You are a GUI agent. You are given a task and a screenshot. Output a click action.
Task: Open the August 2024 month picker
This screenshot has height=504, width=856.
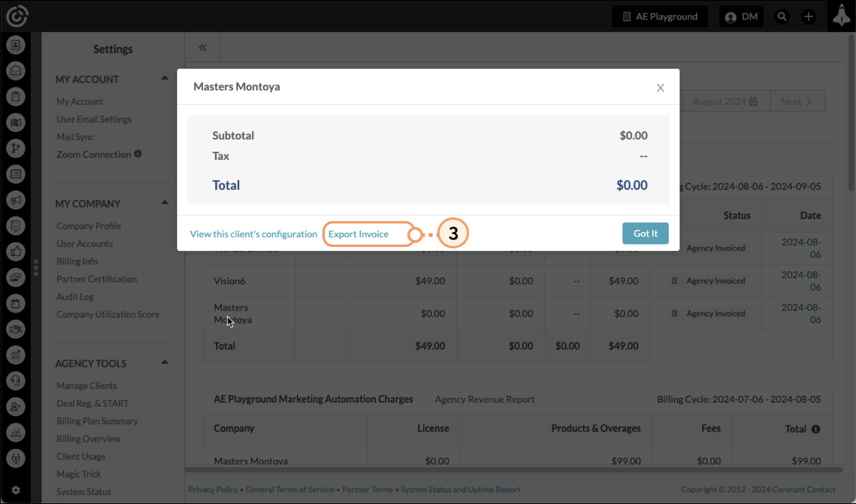[726, 101]
